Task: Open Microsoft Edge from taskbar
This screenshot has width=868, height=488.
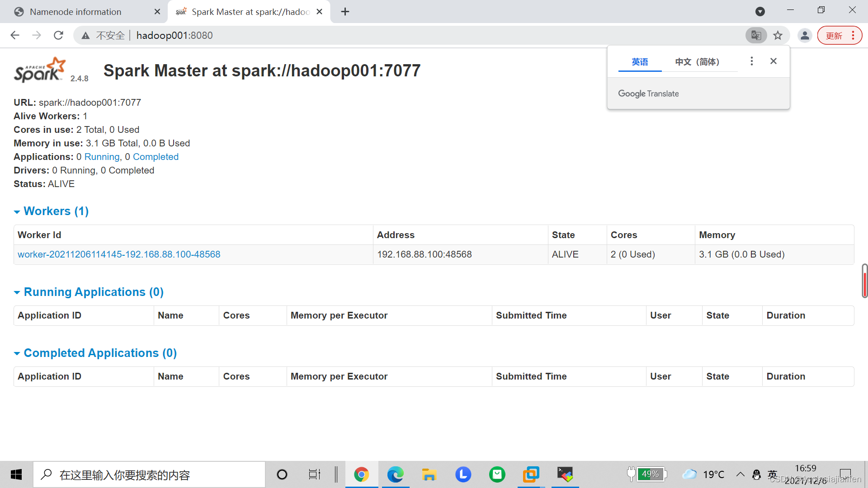Action: tap(395, 474)
